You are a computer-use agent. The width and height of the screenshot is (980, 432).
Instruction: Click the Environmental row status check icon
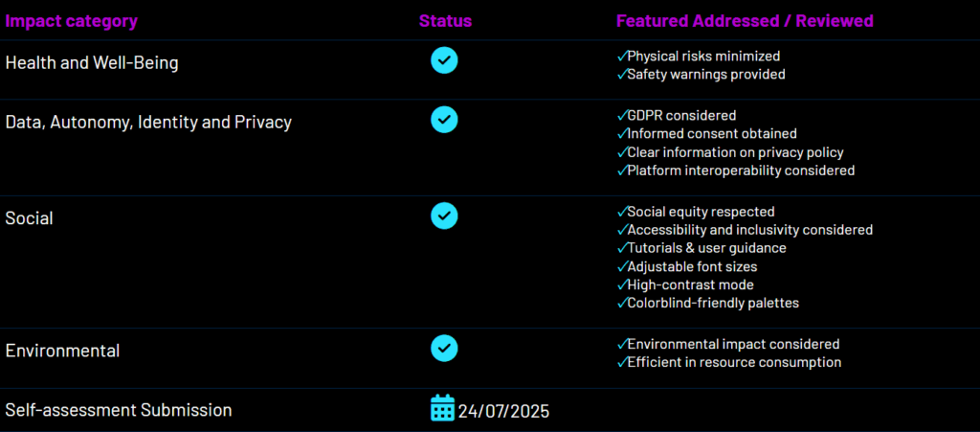(x=444, y=348)
